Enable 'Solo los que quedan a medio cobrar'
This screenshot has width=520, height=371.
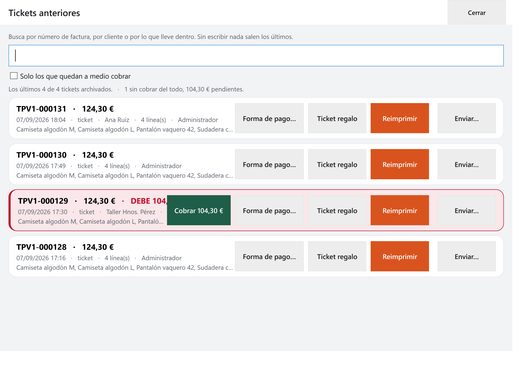point(14,76)
